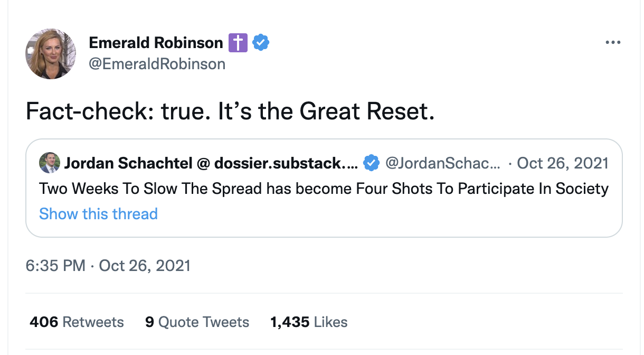Open the Emerald Robinson display name link
644x355 pixels.
pyautogui.click(x=156, y=43)
